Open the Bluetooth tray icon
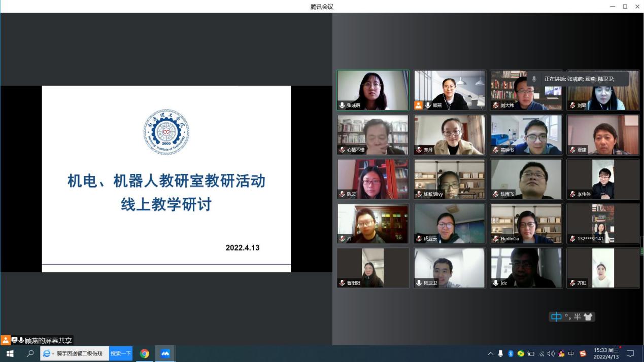 coord(511,353)
